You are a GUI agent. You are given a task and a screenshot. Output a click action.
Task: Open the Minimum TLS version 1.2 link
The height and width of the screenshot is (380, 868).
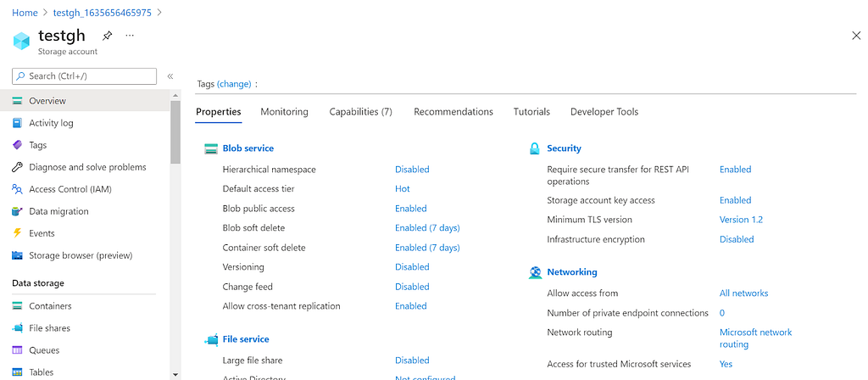[x=741, y=220]
